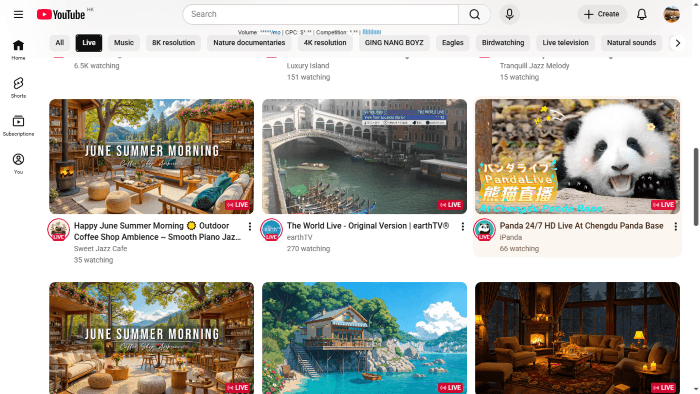
Task: Open Happy June Summer Morning video title
Action: pyautogui.click(x=157, y=232)
